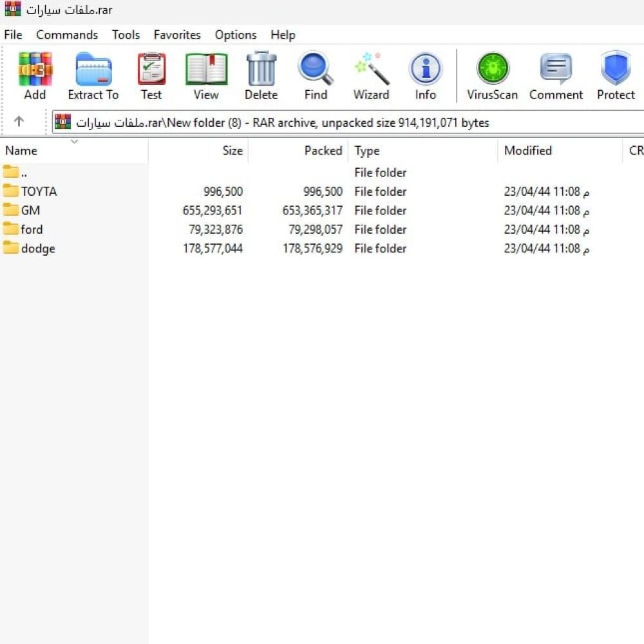Click the Protect shield icon

tap(616, 70)
